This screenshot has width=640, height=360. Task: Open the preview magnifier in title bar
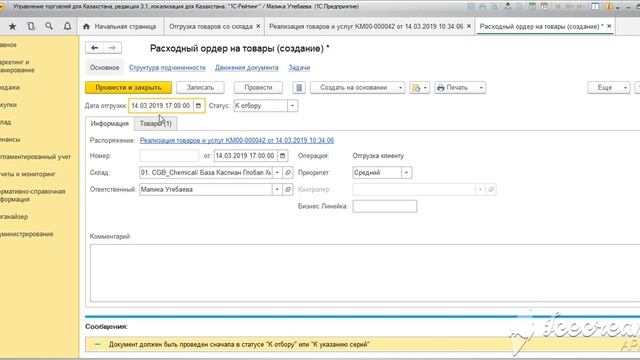click(494, 7)
